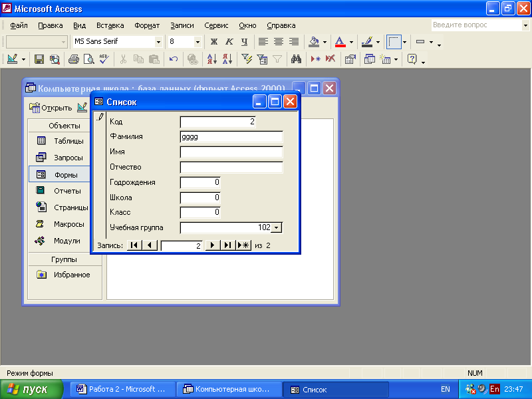This screenshot has height=399, width=532.
Task: Switch to Работа 2 - Microsoft taskbar item
Action: (x=122, y=389)
